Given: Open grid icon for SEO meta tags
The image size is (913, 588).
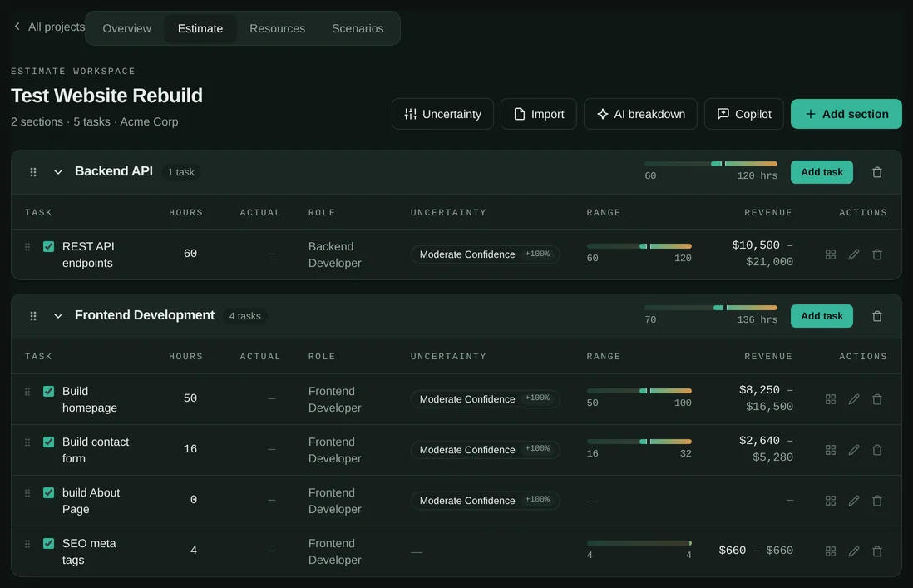Looking at the screenshot, I should 831,551.
